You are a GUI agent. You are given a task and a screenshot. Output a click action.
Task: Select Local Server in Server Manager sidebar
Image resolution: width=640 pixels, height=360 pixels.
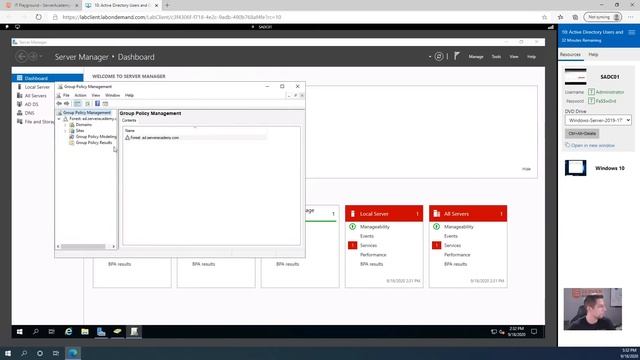(37, 87)
